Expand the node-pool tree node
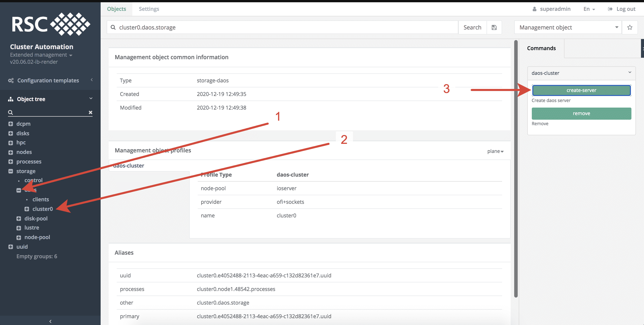The height and width of the screenshot is (325, 644). point(19,238)
